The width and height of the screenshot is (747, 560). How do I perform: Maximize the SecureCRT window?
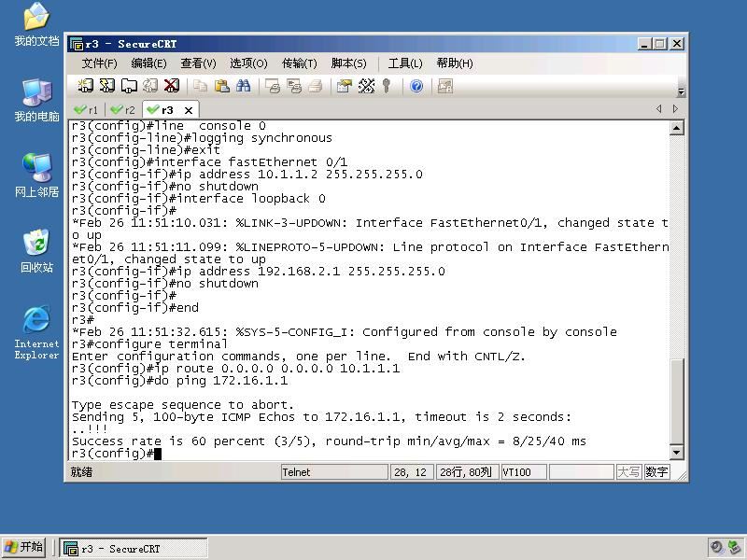pos(660,44)
